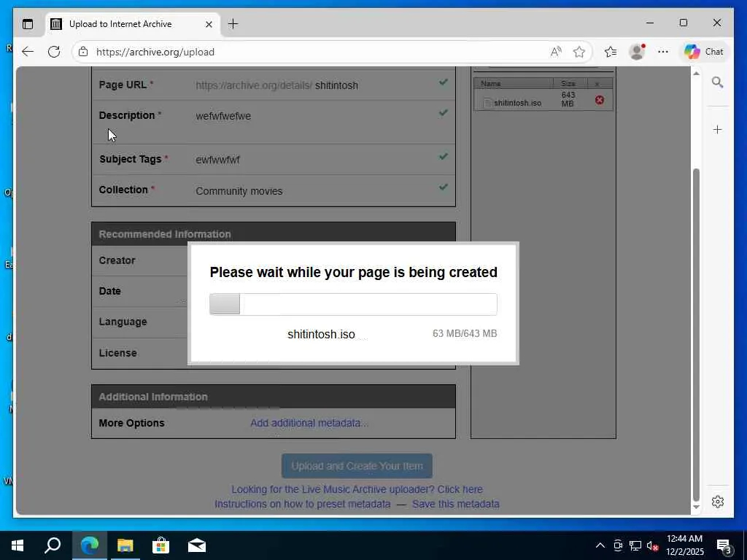Open Windows taskbar search

click(x=53, y=545)
